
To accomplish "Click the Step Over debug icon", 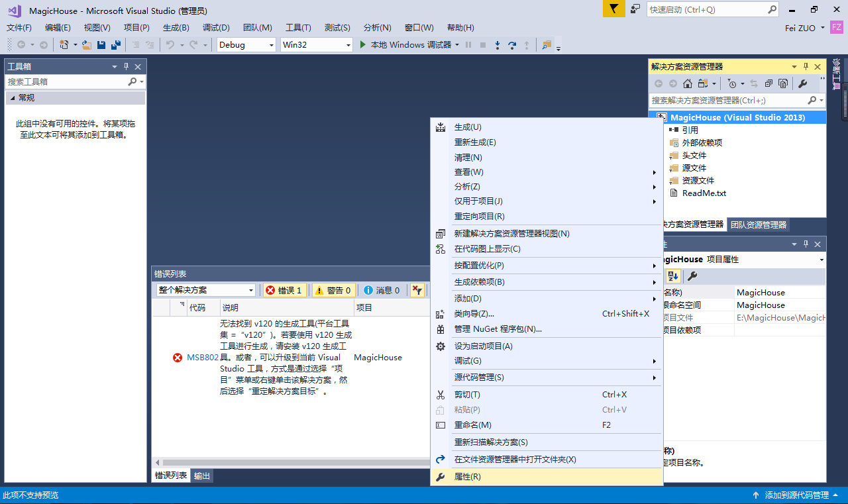I will pyautogui.click(x=512, y=45).
